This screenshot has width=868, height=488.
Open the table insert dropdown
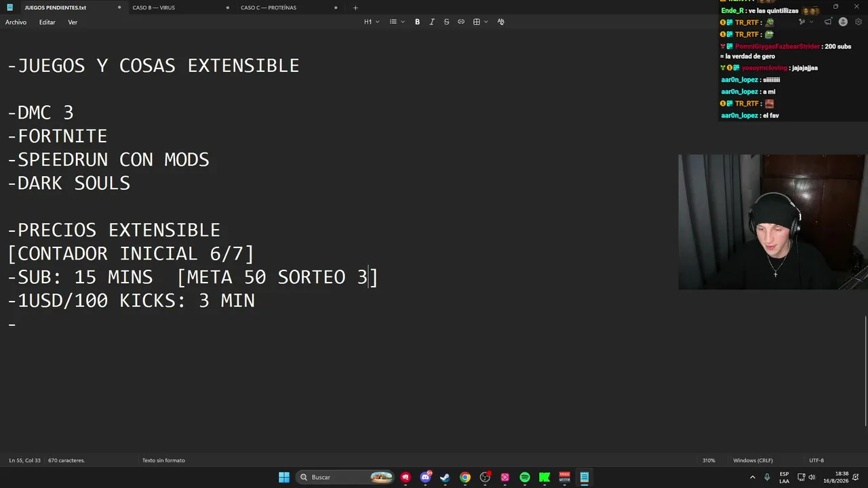480,22
